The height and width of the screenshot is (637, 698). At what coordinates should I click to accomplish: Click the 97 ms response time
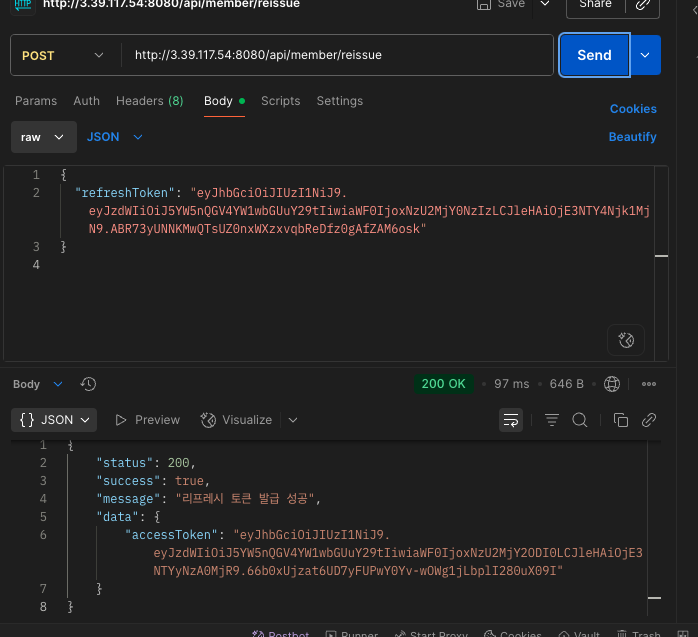(x=511, y=384)
